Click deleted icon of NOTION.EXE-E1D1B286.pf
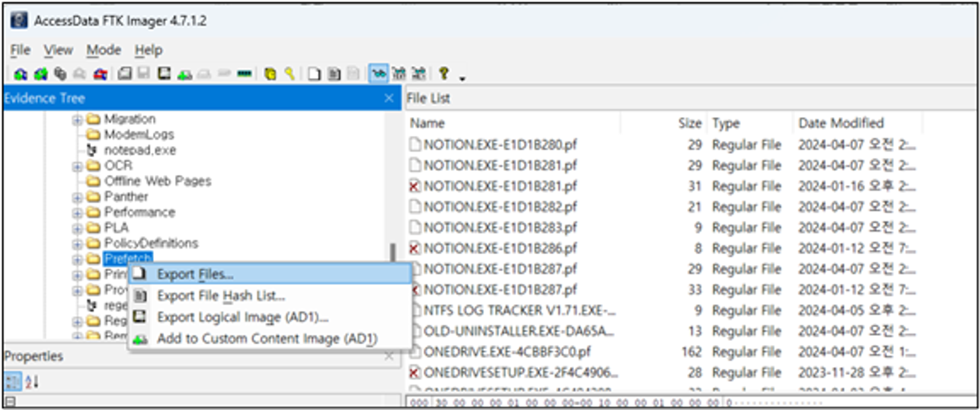This screenshot has height=410, width=980. [x=415, y=248]
